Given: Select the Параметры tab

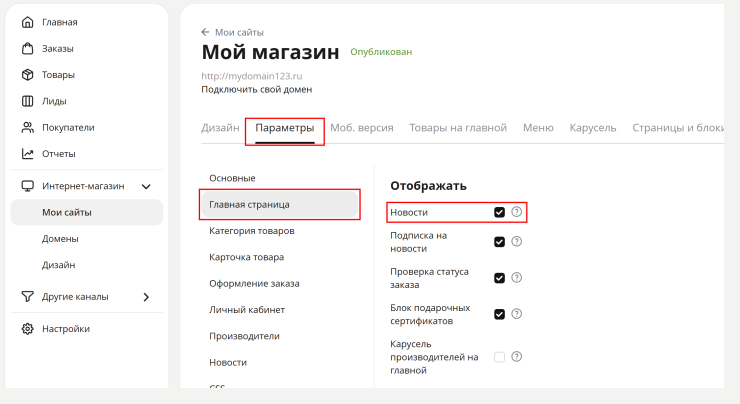Looking at the screenshot, I should [x=285, y=128].
